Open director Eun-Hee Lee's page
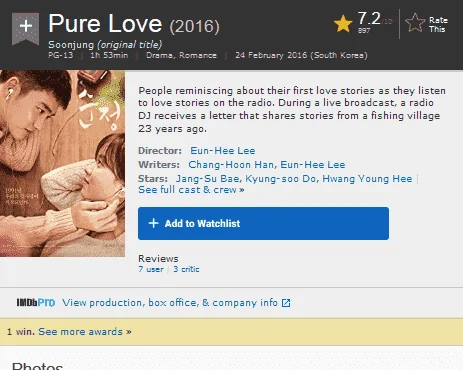 pos(223,151)
